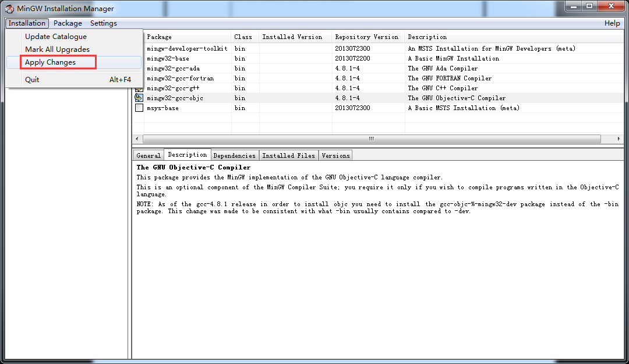This screenshot has height=364, width=629.
Task: Click 'The GNU Objective-C Compiler' heading text
Action: (193, 167)
